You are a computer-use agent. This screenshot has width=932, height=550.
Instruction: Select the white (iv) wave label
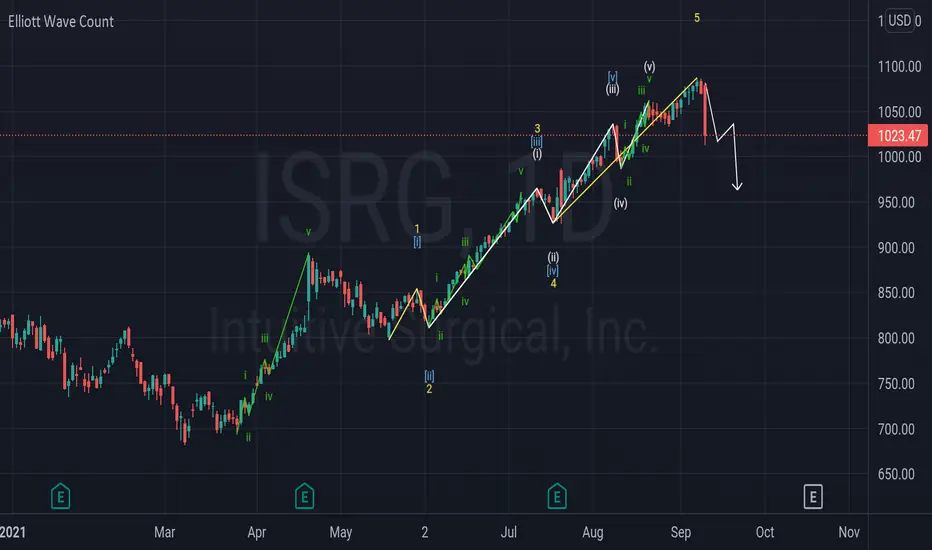(x=621, y=203)
